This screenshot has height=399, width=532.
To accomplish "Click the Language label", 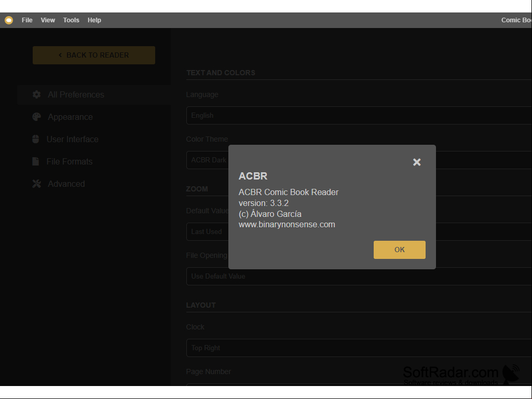I will pyautogui.click(x=202, y=94).
